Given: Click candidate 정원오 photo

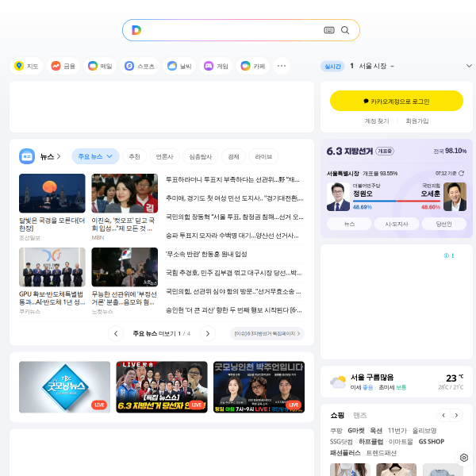Looking at the screenshot, I should (x=338, y=197).
